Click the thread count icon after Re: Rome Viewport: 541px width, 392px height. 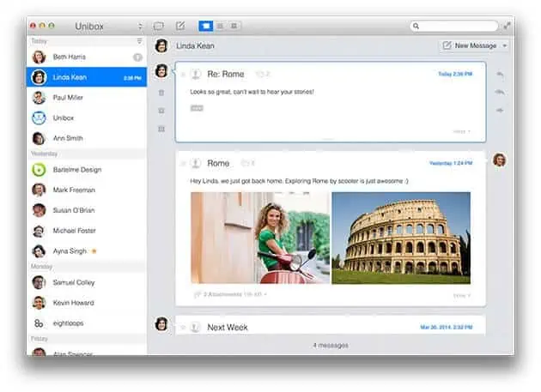[263, 74]
